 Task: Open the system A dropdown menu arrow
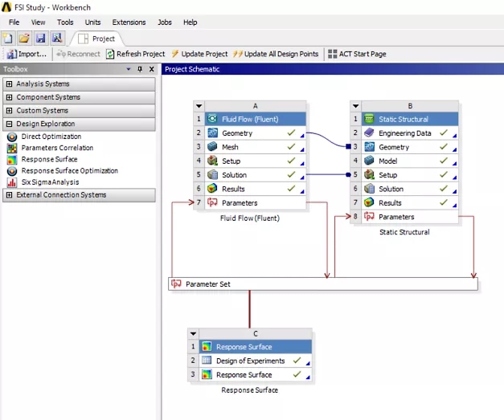click(x=199, y=106)
